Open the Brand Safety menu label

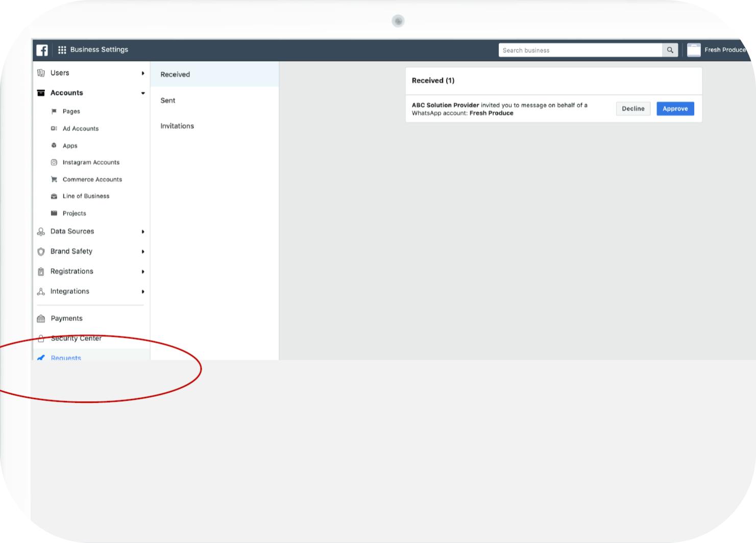71,251
